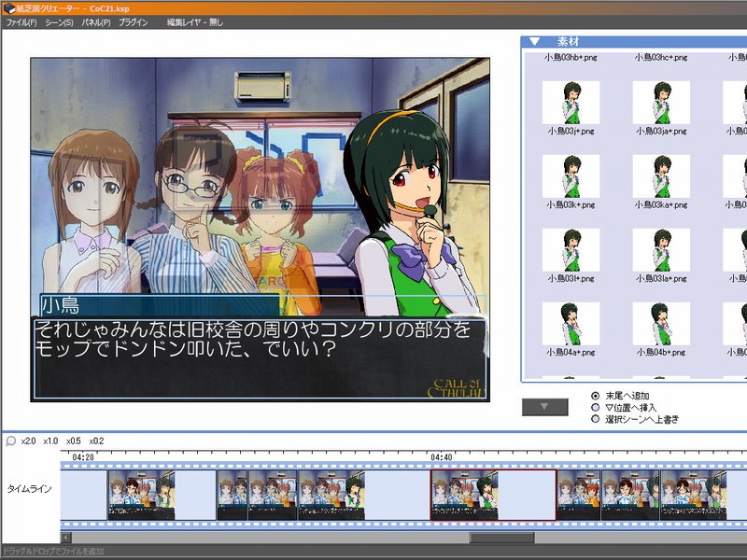The width and height of the screenshot is (747, 560).
Task: Open the シーン(S) menu
Action: 59,22
